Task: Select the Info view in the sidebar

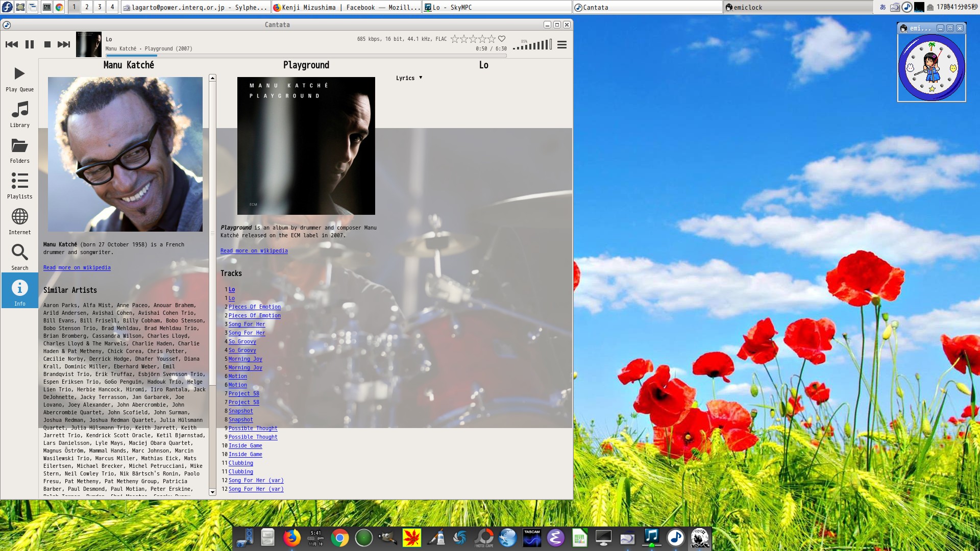Action: 19,291
